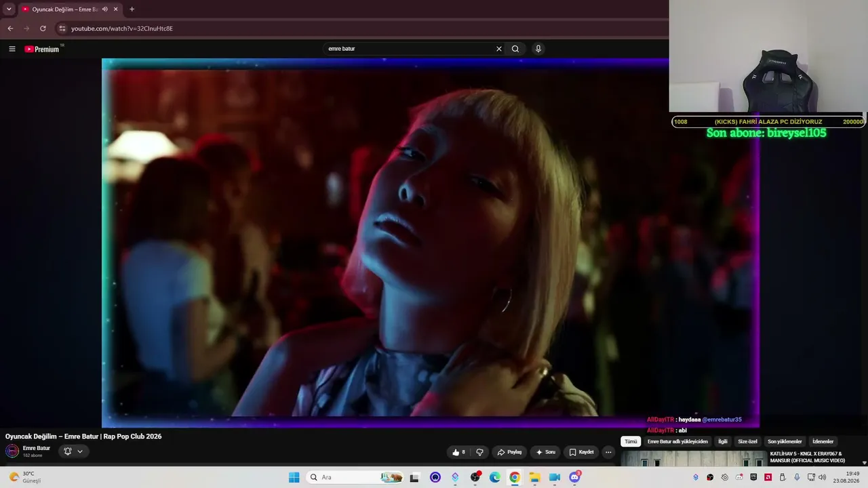Open more actions three-dot menu
The height and width of the screenshot is (488, 868).
608,452
